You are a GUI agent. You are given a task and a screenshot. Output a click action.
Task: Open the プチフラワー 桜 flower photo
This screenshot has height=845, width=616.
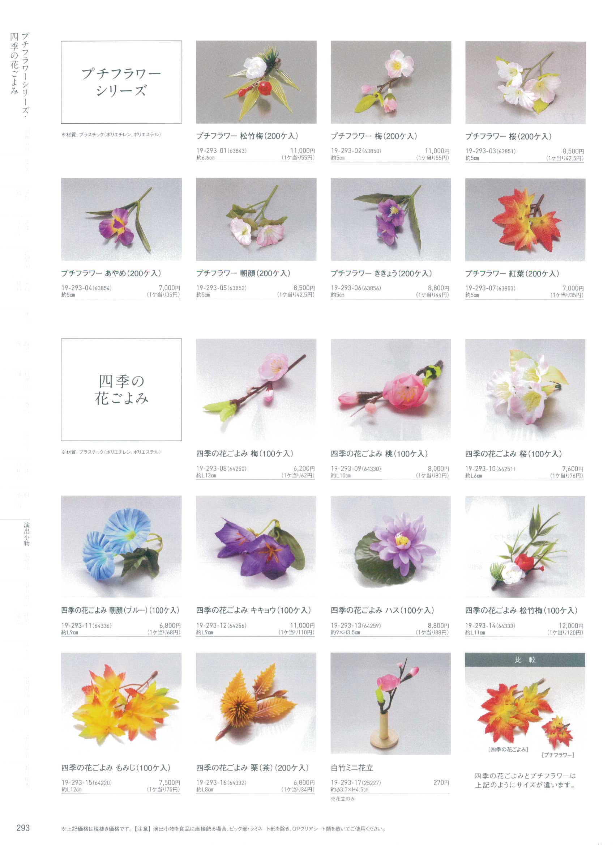525,82
